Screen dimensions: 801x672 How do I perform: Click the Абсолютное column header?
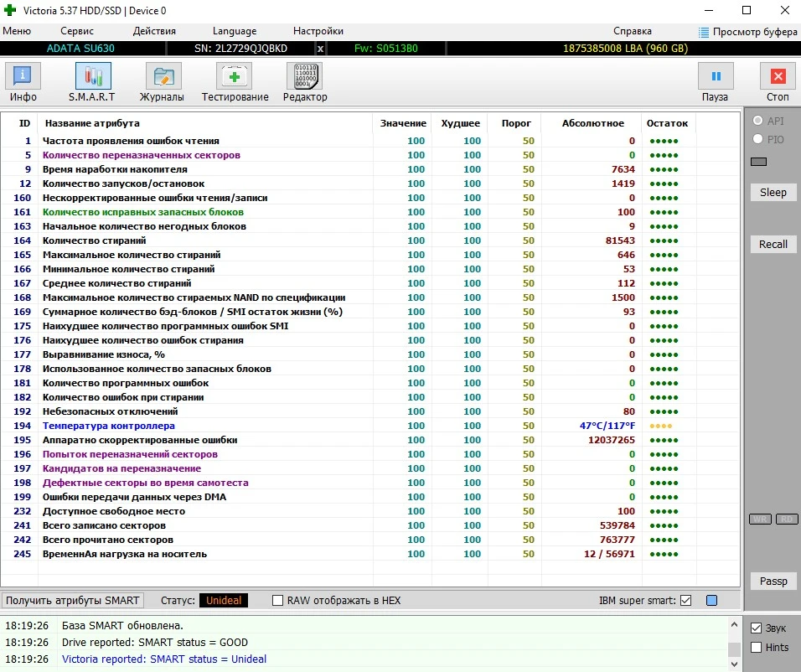(592, 123)
